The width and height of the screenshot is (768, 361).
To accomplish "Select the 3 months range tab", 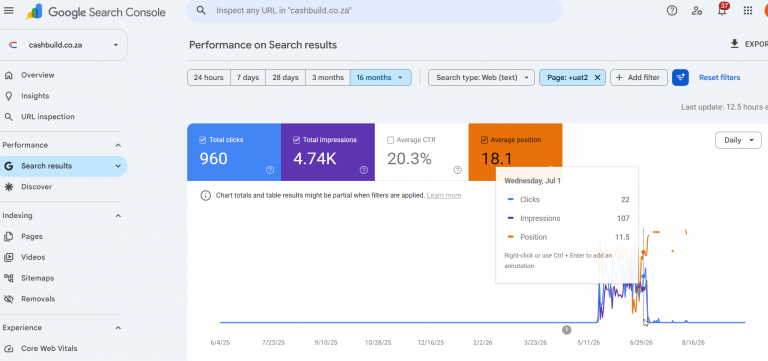I will (x=328, y=77).
